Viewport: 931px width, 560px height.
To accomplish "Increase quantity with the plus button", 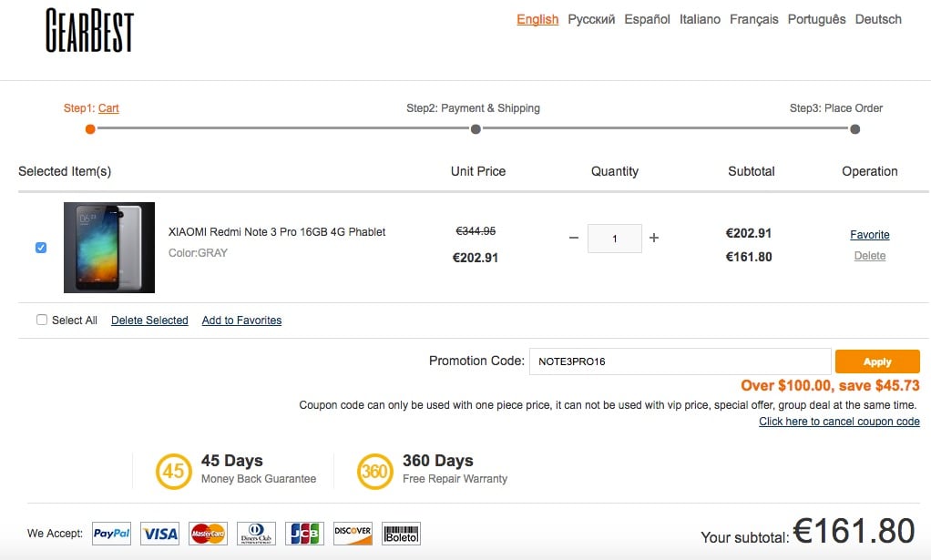I will 654,238.
